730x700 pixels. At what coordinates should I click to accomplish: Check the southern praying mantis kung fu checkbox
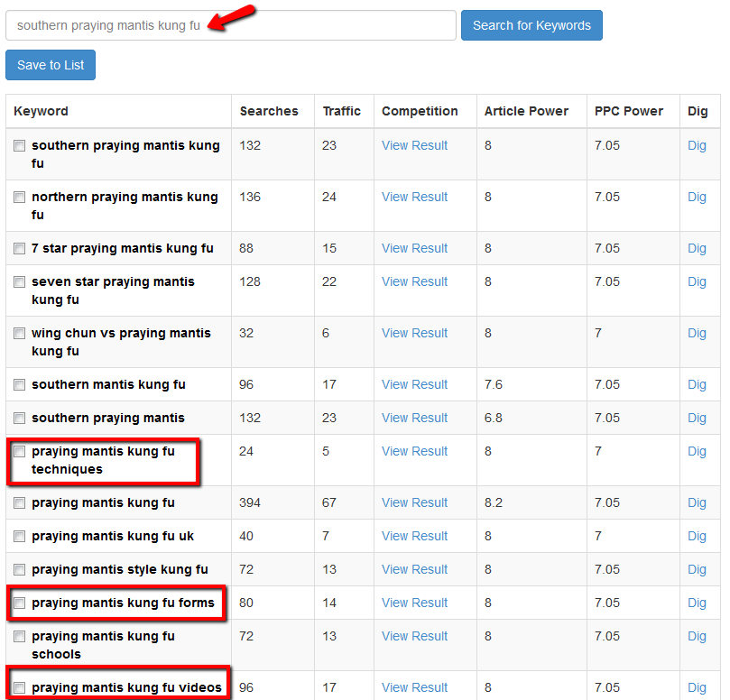[20, 146]
